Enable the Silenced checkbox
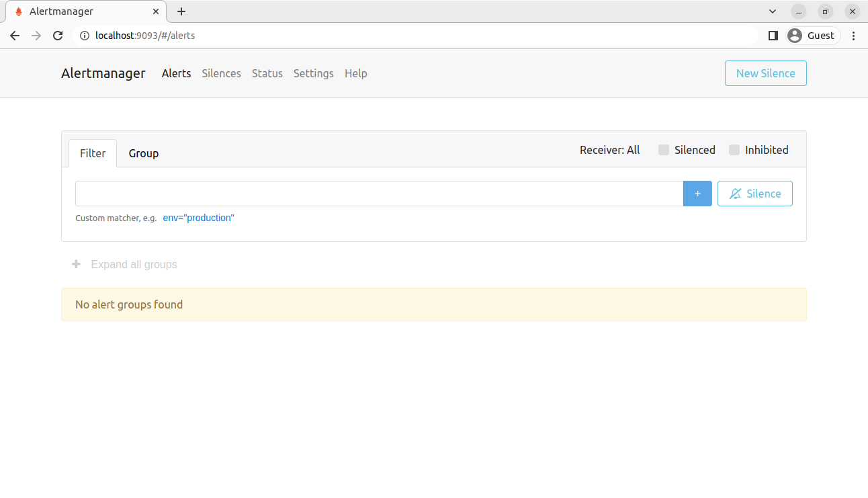 tap(664, 150)
